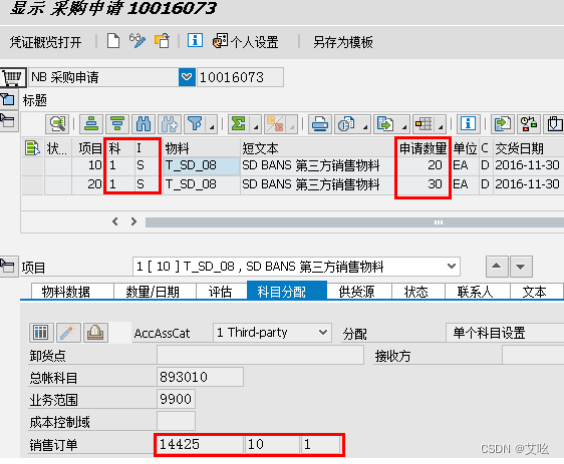Open document overview button 凭证概览打开
The height and width of the screenshot is (464, 564).
[45, 42]
